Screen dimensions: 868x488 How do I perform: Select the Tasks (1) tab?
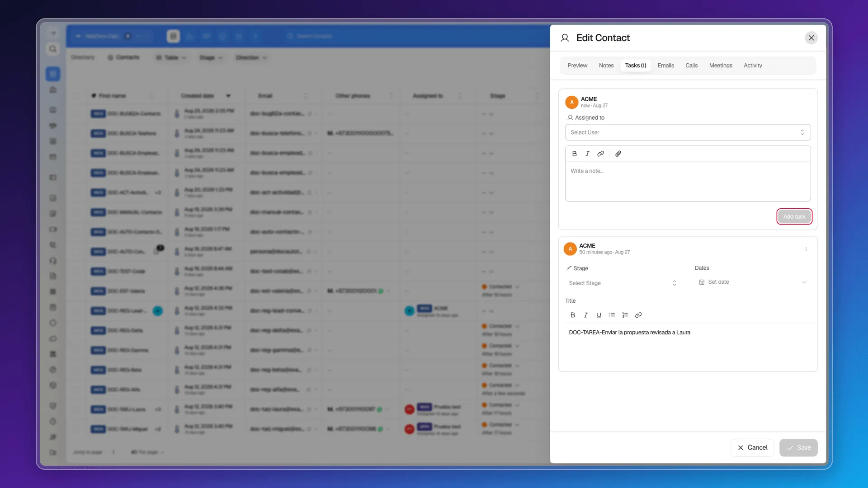[636, 66]
